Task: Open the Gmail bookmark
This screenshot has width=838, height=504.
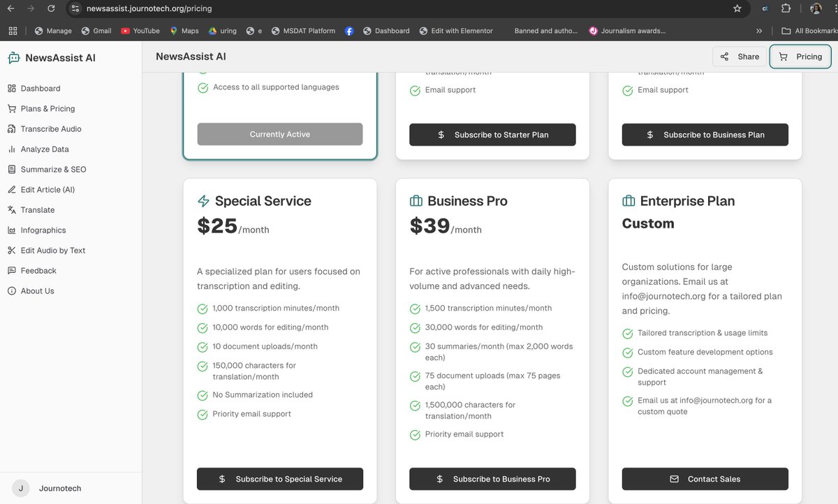Action: (96, 31)
